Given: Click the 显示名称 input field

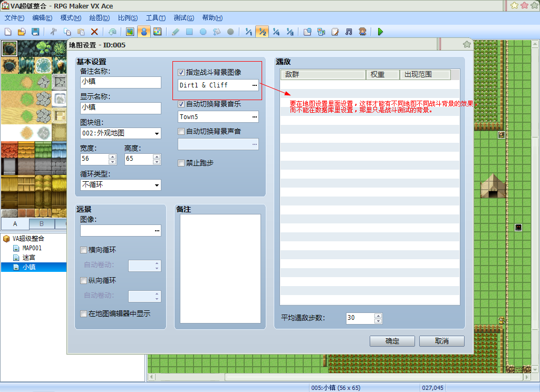Looking at the screenshot, I should tap(121, 108).
